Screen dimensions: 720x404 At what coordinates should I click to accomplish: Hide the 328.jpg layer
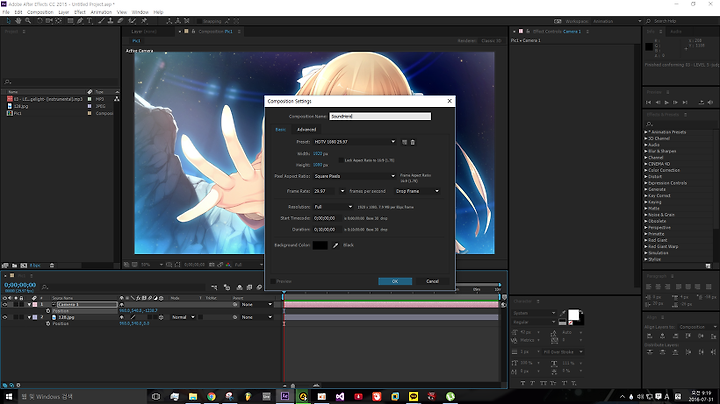[x=5, y=317]
